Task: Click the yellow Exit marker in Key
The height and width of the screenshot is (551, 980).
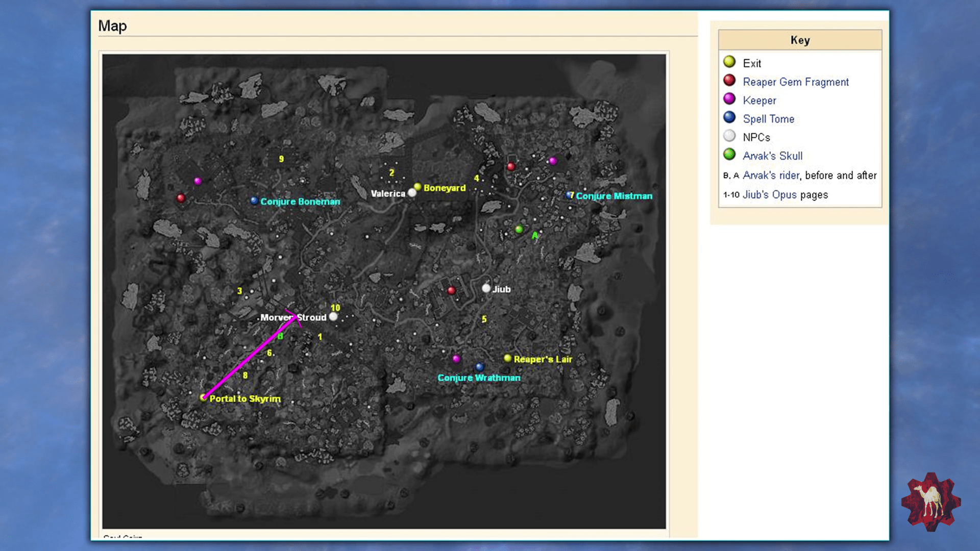Action: coord(729,62)
